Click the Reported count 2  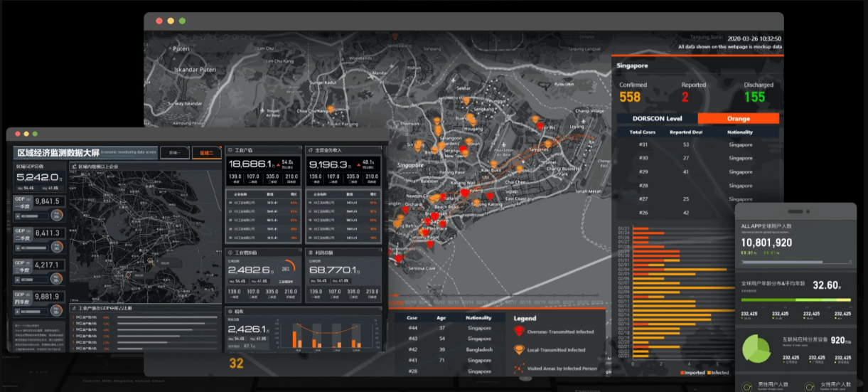tap(685, 97)
